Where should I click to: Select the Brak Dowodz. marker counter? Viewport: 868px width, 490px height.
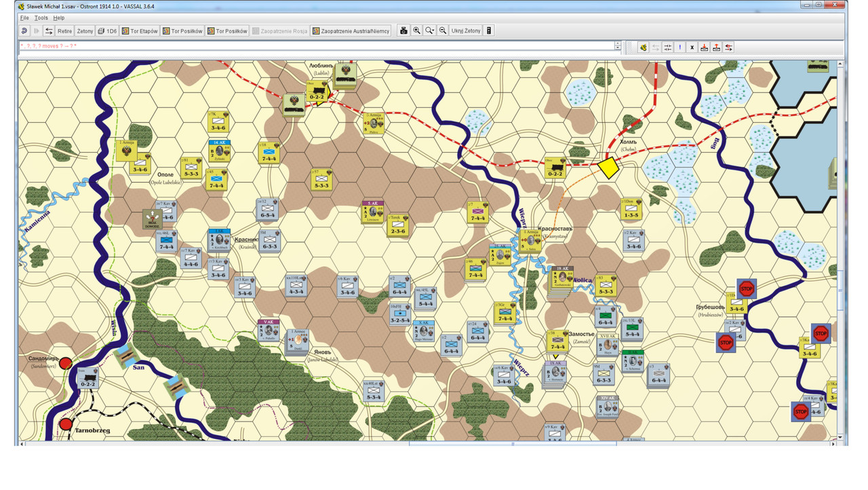[x=153, y=220]
